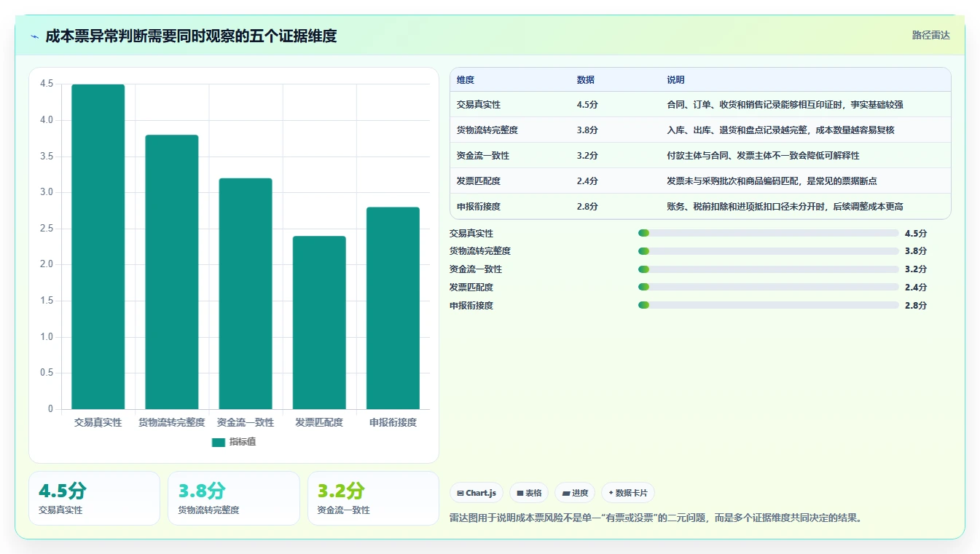Click the 表格 tag button
The width and height of the screenshot is (980, 554).
coord(529,493)
